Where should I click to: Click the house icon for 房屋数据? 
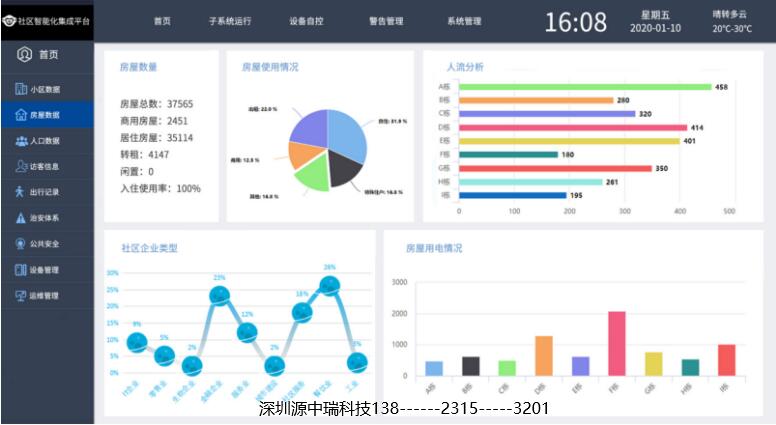coord(21,115)
